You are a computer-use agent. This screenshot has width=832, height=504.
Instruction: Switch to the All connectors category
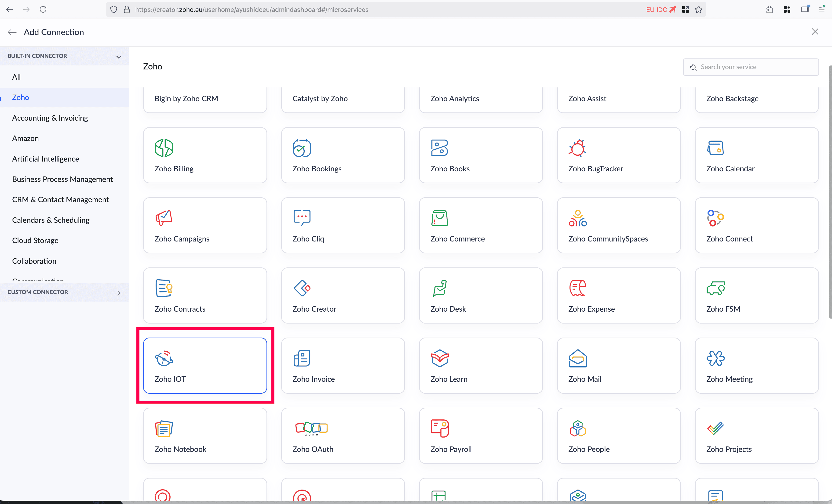16,77
